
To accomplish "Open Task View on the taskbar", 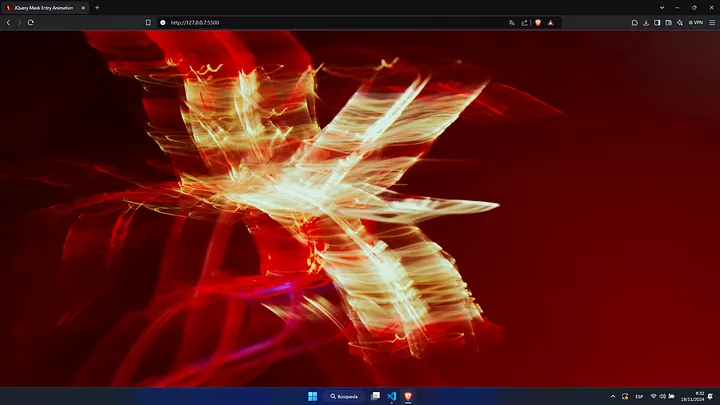I will click(x=376, y=396).
